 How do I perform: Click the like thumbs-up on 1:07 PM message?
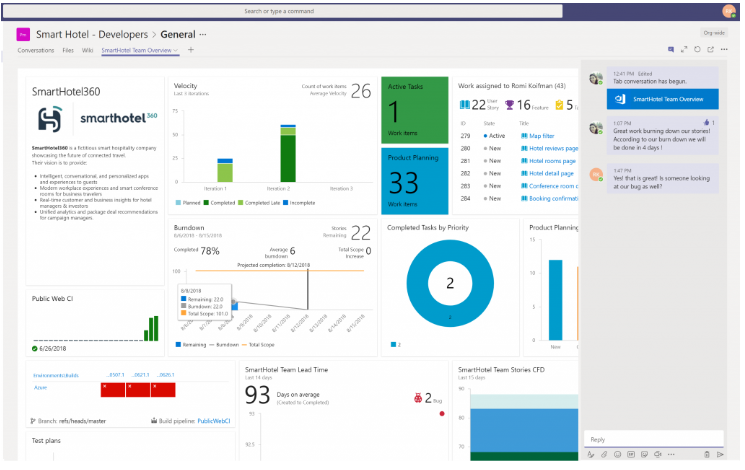click(706, 123)
